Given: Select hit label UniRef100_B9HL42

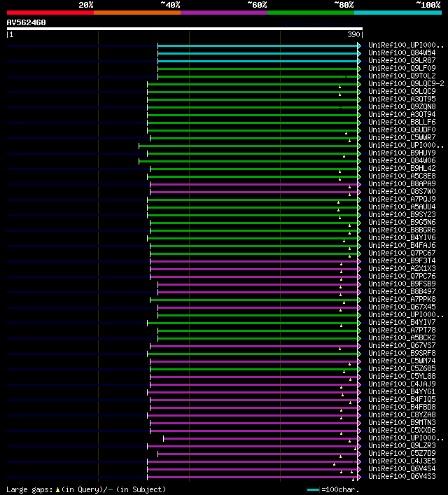Looking at the screenshot, I should [x=402, y=168].
